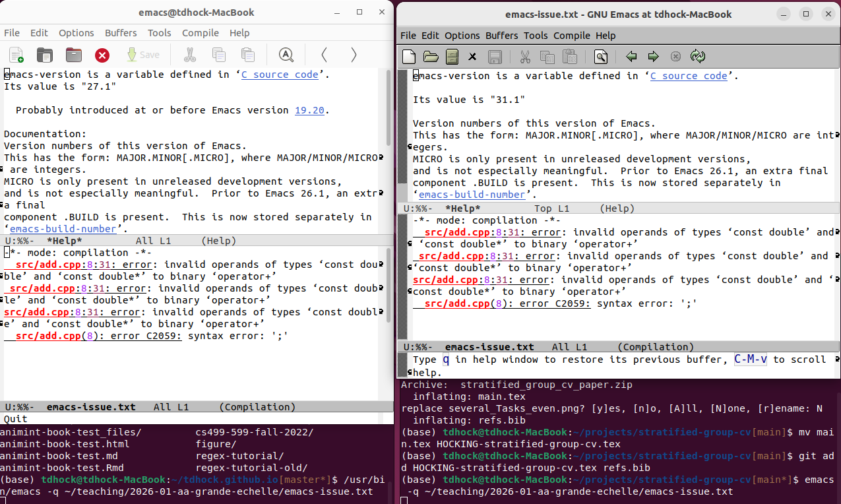841x504 pixels.
Task: Open the Options menu in the left Emacs window
Action: [x=77, y=33]
